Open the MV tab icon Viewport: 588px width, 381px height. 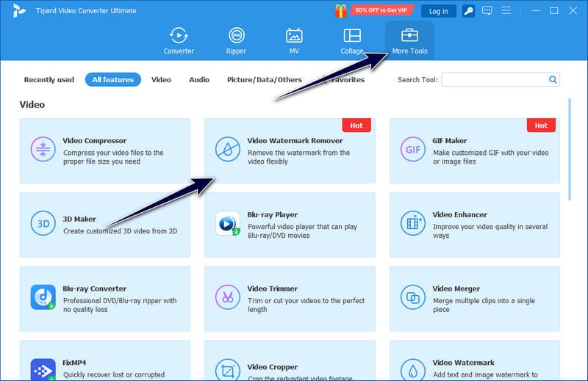point(294,35)
